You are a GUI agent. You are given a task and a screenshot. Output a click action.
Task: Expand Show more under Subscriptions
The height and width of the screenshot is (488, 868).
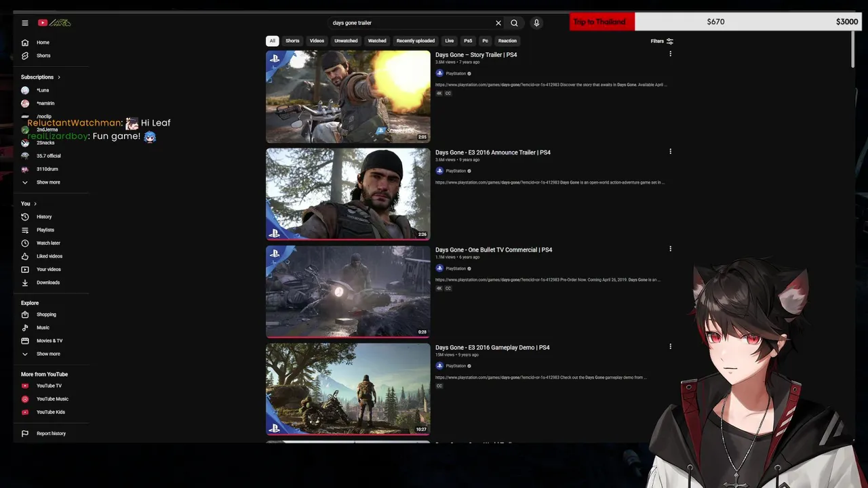(48, 182)
